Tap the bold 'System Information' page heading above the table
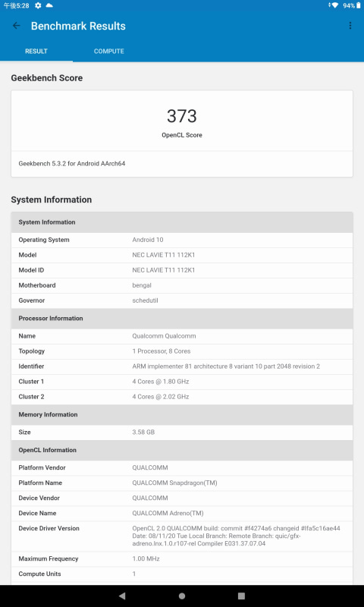Image resolution: width=364 pixels, height=607 pixels. click(x=52, y=200)
